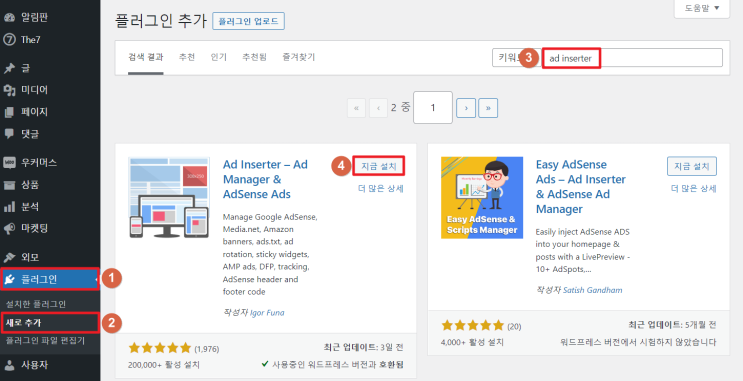Click 워드프레스 버전에서 시험하지 않았습니다 text
This screenshot has width=743, height=381.
[x=638, y=342]
